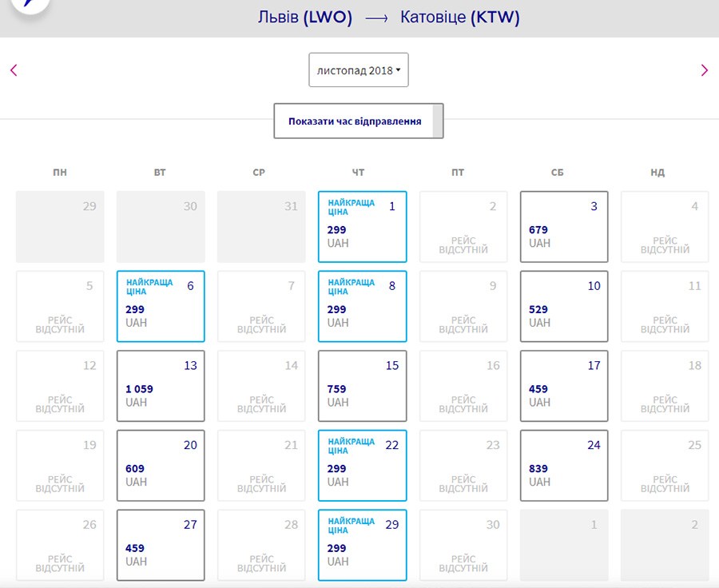The width and height of the screenshot is (719, 588).
Task: Toggle Показати час відправлення switch
Action: [358, 121]
